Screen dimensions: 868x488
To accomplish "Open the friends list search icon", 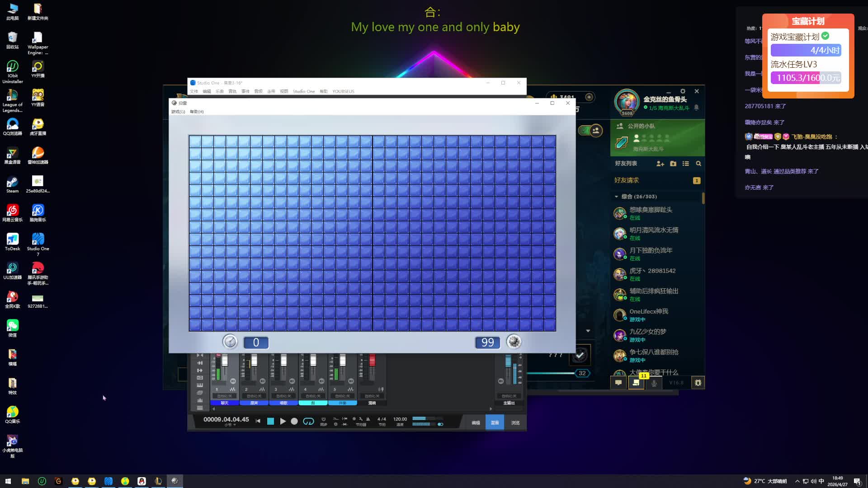I will coord(698,164).
